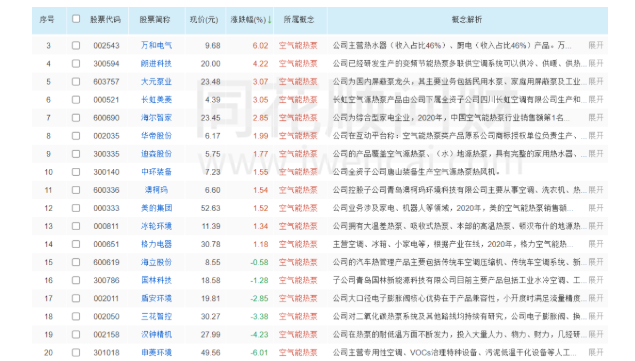Tick the checkbox in row 20
This screenshot has width=635, height=361.
(76, 352)
